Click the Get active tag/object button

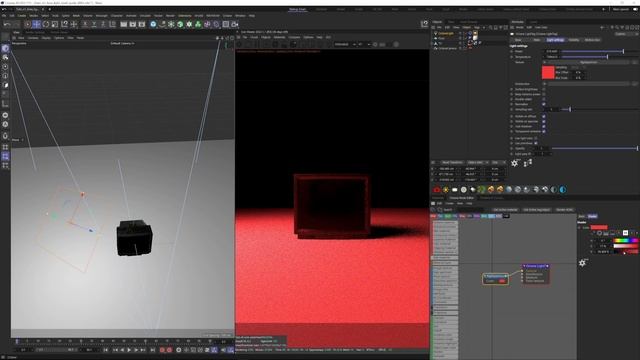pos(537,210)
